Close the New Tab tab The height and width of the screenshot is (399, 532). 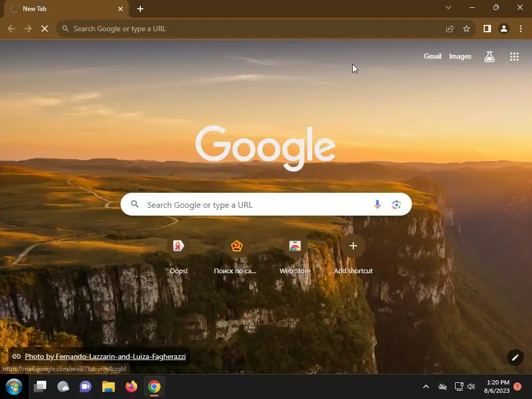[121, 9]
